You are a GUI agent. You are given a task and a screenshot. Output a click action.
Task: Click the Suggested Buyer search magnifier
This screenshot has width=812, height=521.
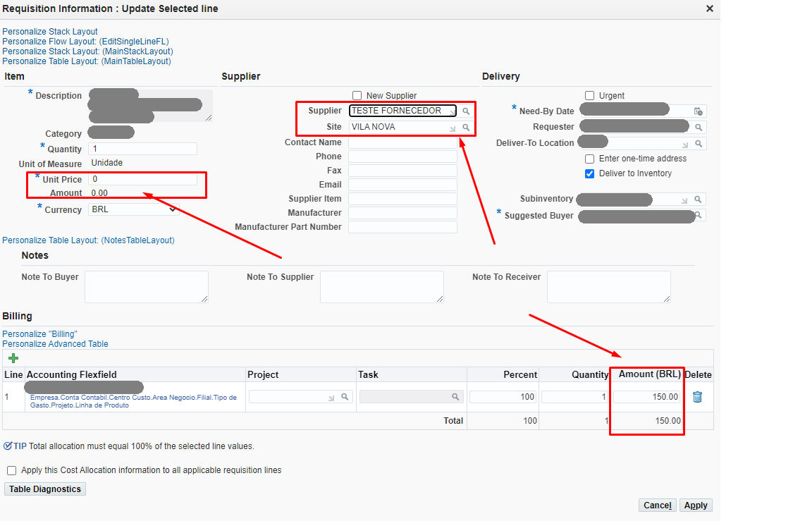[x=699, y=216]
